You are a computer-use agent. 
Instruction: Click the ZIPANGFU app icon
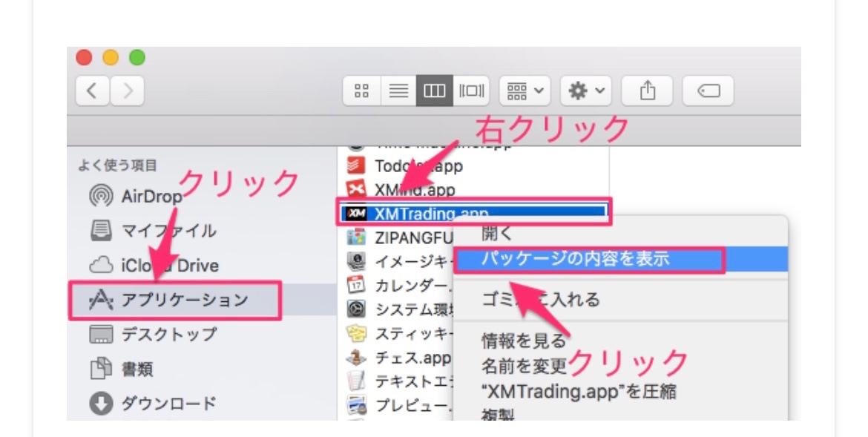(355, 237)
